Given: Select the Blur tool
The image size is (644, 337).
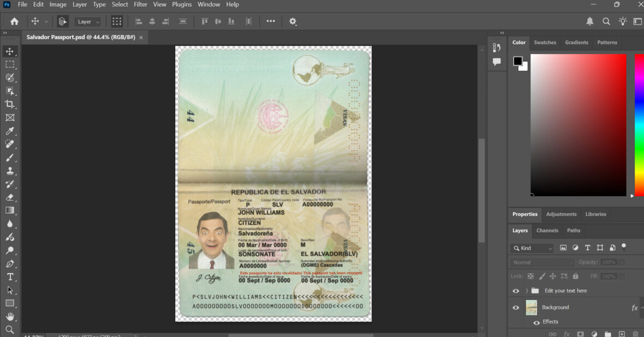Looking at the screenshot, I should [10, 224].
